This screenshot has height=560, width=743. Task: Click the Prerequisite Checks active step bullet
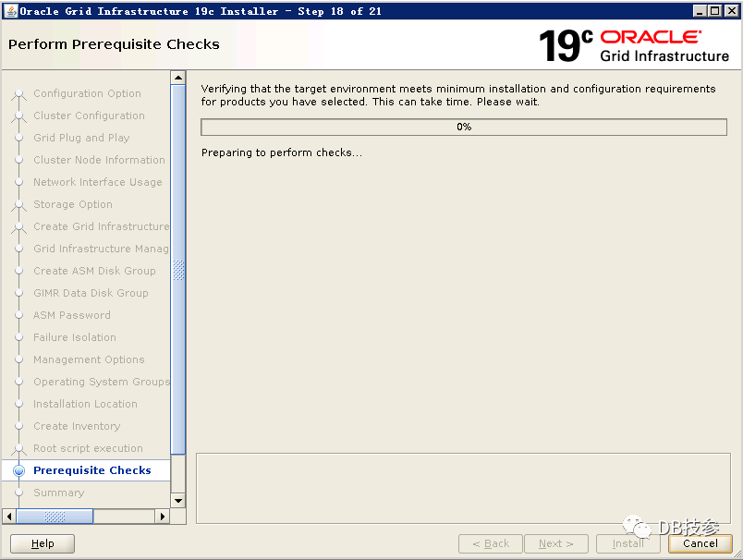click(x=19, y=471)
